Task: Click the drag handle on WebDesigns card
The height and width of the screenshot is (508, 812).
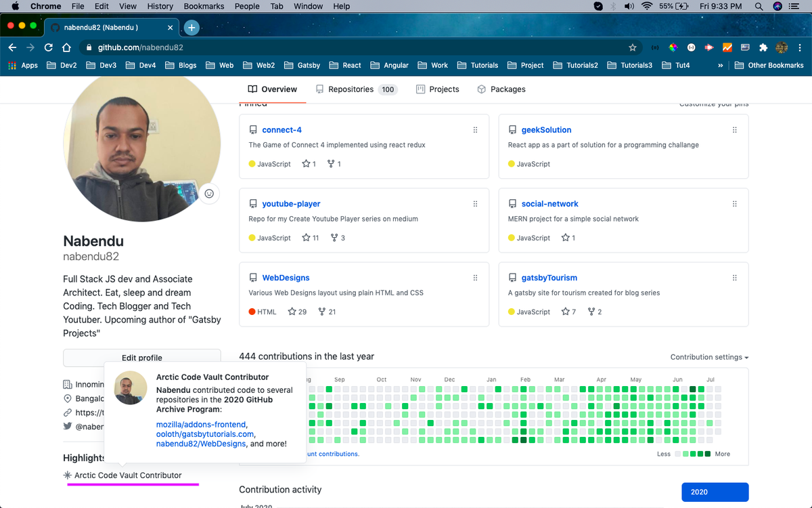Action: [475, 278]
